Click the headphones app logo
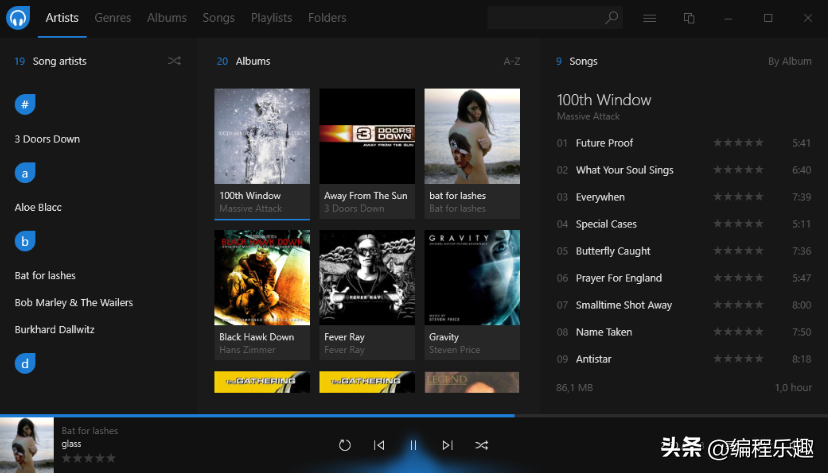 pos(18,18)
